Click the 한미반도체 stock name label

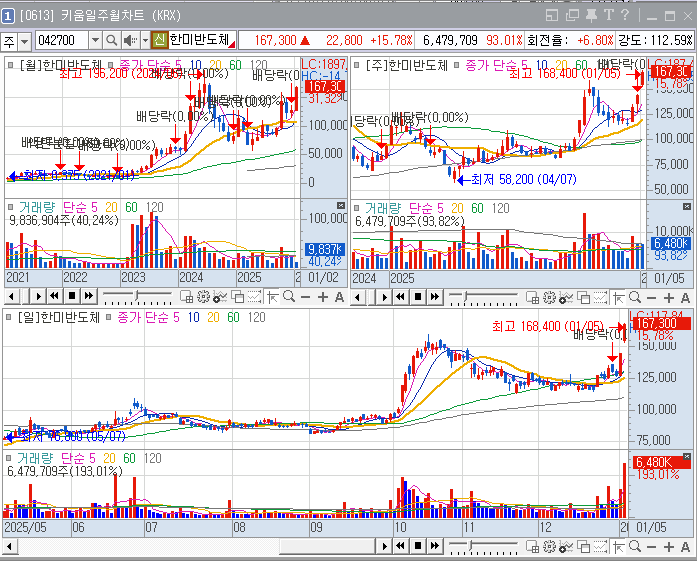(200, 40)
